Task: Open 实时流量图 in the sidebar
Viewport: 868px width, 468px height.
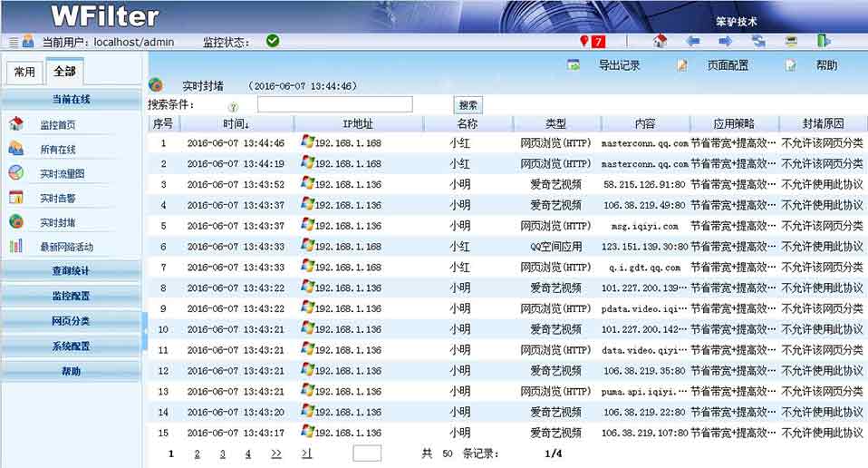Action: click(62, 173)
